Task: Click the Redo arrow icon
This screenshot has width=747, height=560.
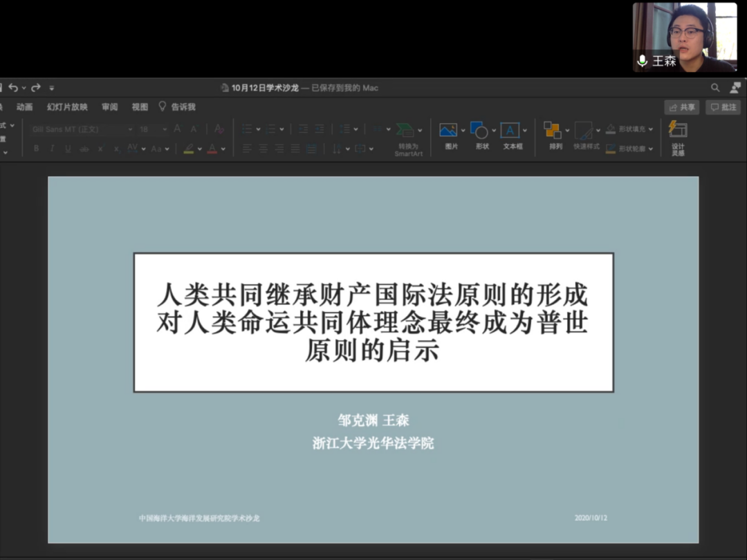Action: point(35,88)
